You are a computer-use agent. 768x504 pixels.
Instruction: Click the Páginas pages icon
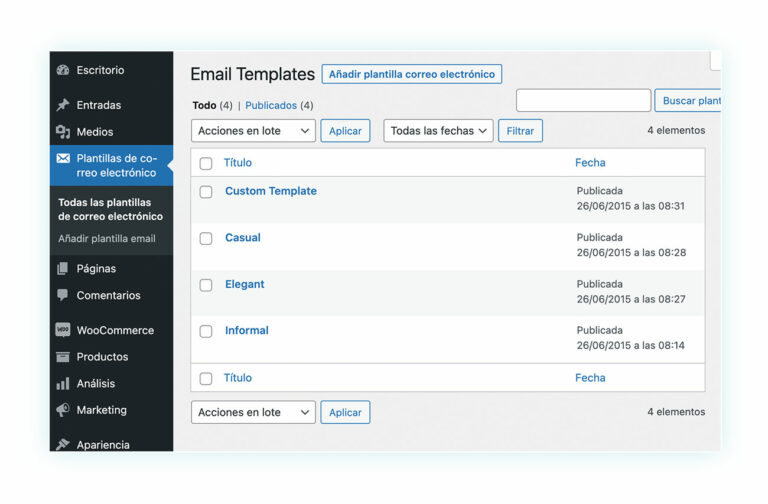point(63,269)
